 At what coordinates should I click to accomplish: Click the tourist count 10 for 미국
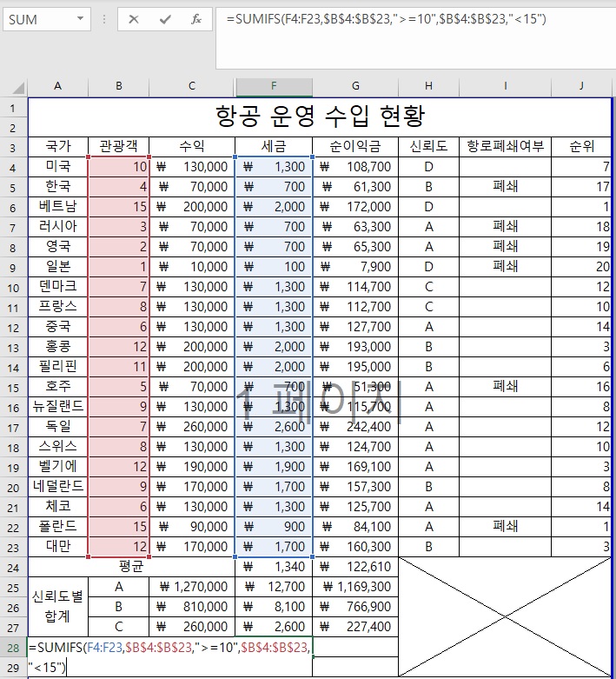pyautogui.click(x=119, y=167)
